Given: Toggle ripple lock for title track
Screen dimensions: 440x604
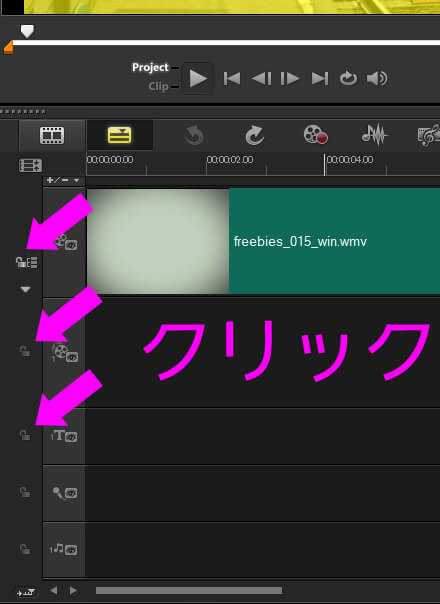Looking at the screenshot, I should pyautogui.click(x=25, y=435).
